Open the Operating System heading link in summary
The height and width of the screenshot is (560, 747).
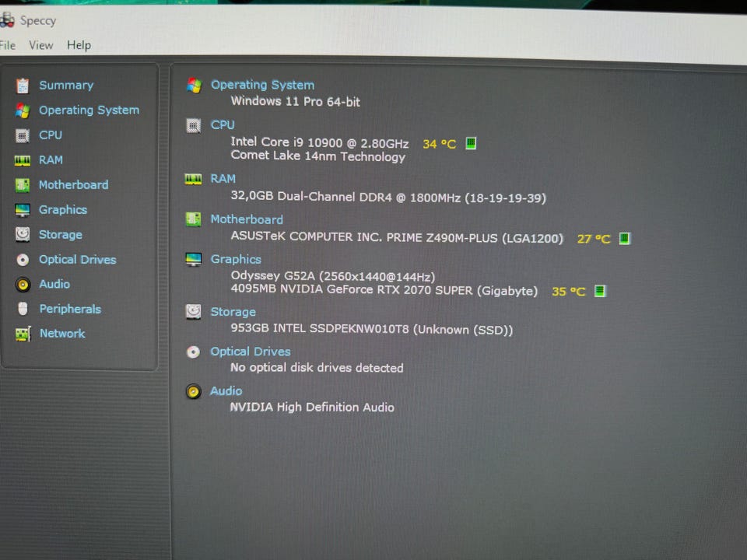(262, 85)
